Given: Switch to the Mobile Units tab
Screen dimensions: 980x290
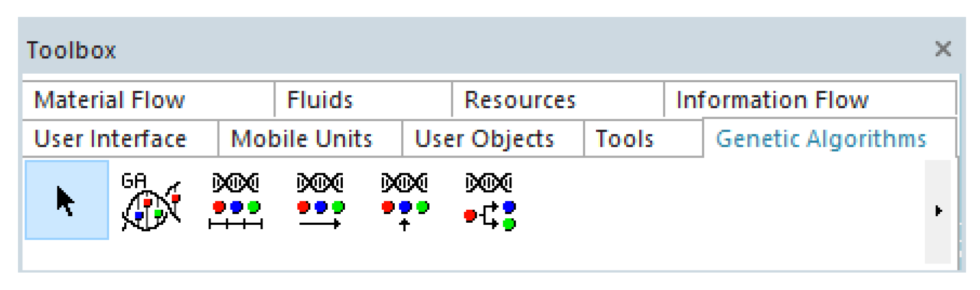Looking at the screenshot, I should coord(302,139).
